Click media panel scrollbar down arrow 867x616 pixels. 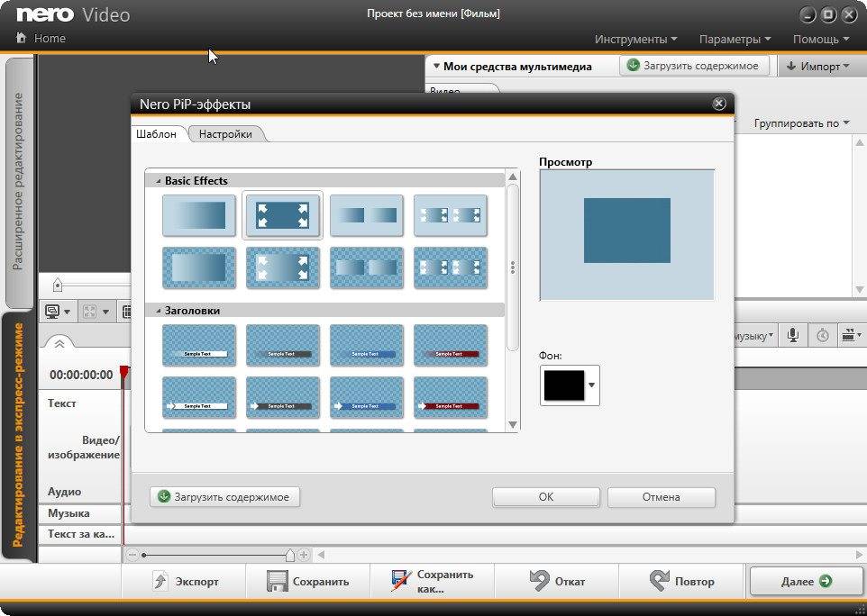coord(860,289)
